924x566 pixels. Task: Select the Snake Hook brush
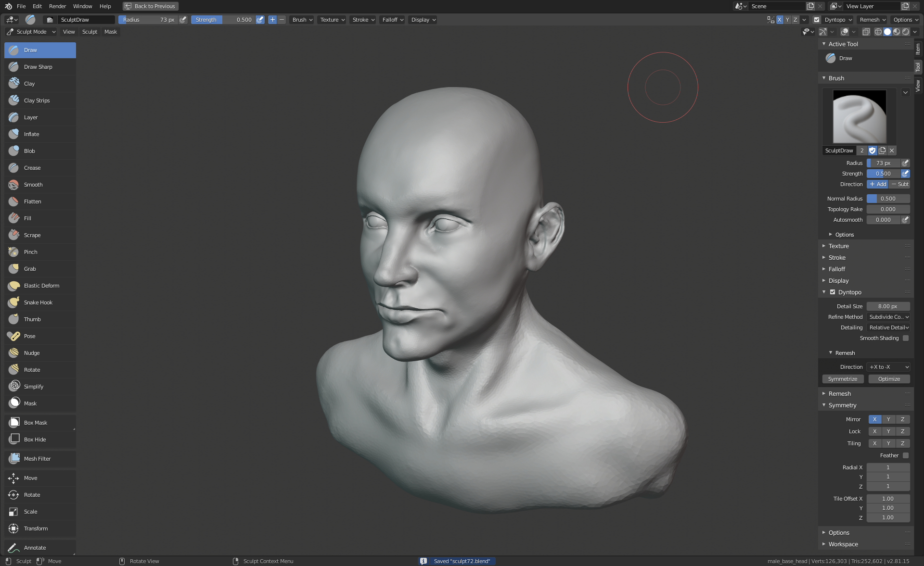38,302
